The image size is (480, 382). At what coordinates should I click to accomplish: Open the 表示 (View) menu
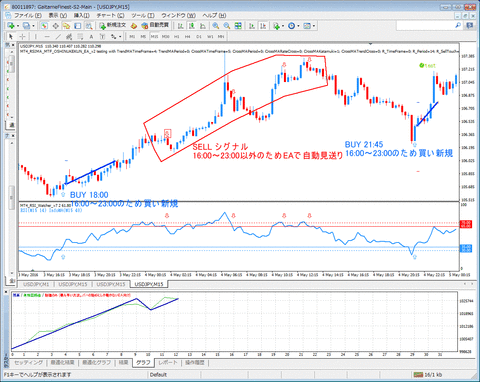click(58, 15)
